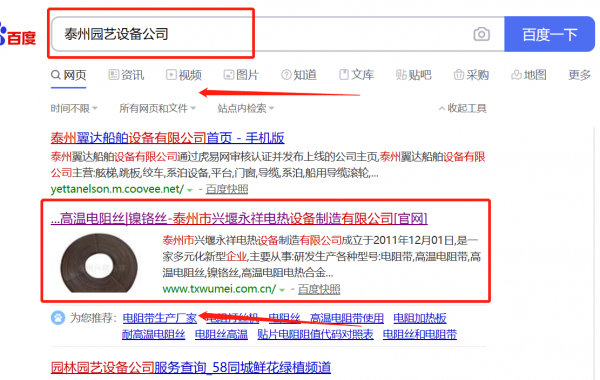Screen dimensions: 600x380
Task: Click the resistance tape coil thumbnail
Action: (99, 263)
